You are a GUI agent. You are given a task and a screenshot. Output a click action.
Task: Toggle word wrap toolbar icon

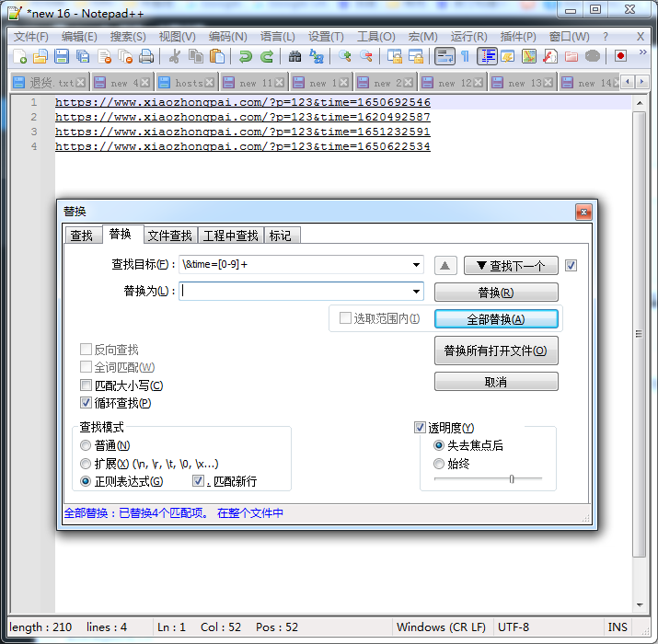pyautogui.click(x=444, y=56)
